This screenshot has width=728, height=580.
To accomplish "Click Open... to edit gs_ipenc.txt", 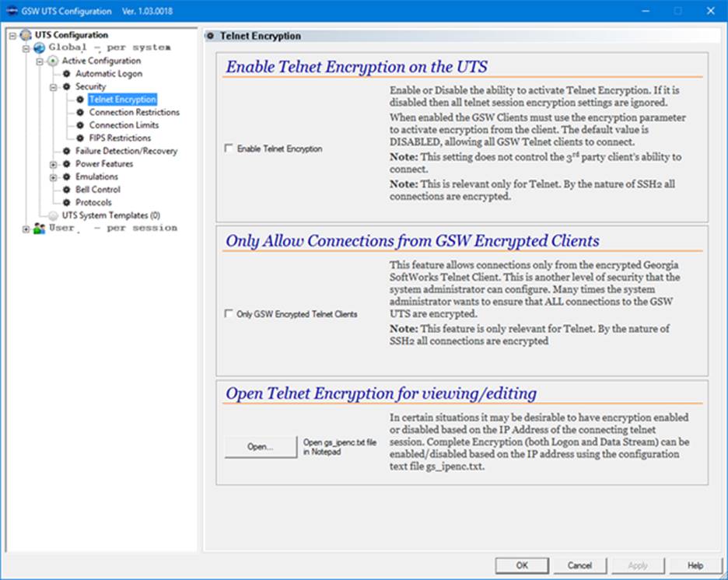I will coord(261,447).
